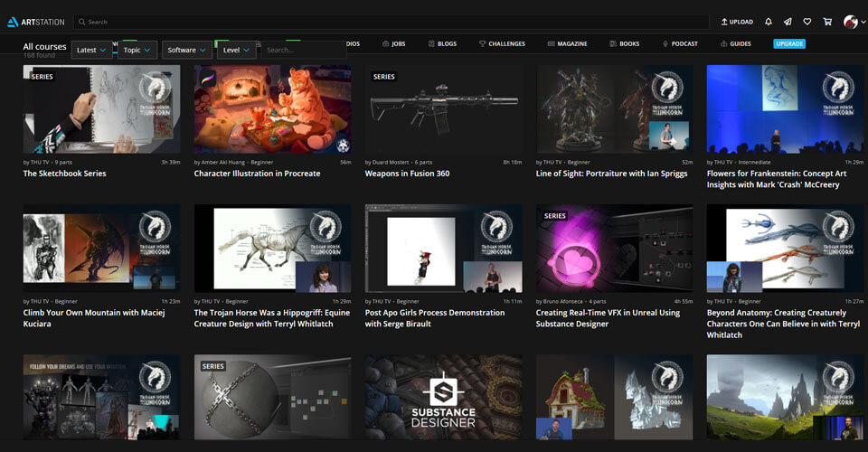Click the Challenges trophy icon
Image resolution: width=868 pixels, height=452 pixels.
[482, 43]
